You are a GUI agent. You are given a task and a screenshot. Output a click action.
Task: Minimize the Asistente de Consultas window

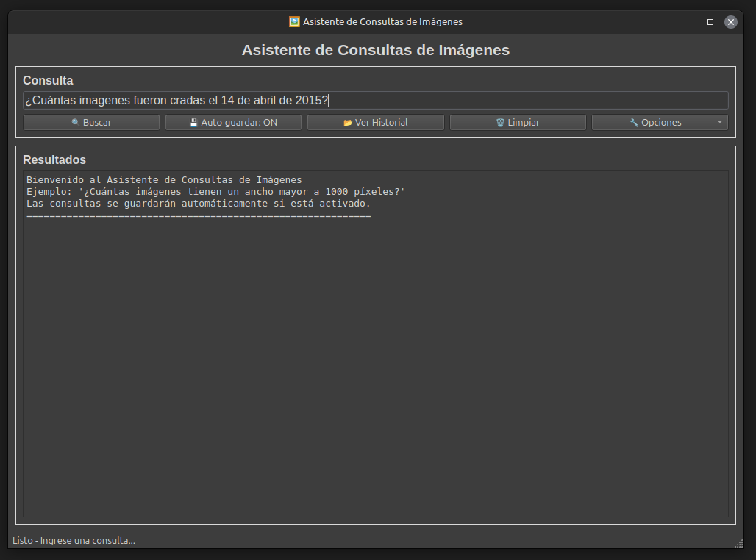690,23
